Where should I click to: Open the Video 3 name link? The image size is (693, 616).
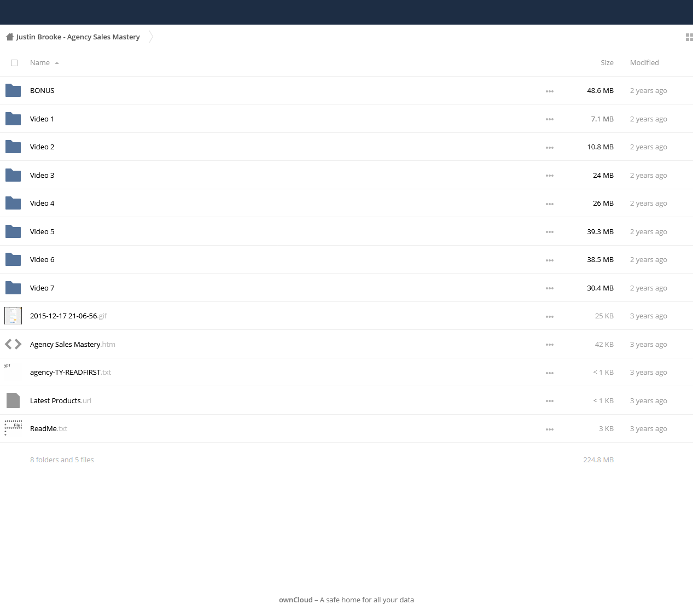[42, 175]
